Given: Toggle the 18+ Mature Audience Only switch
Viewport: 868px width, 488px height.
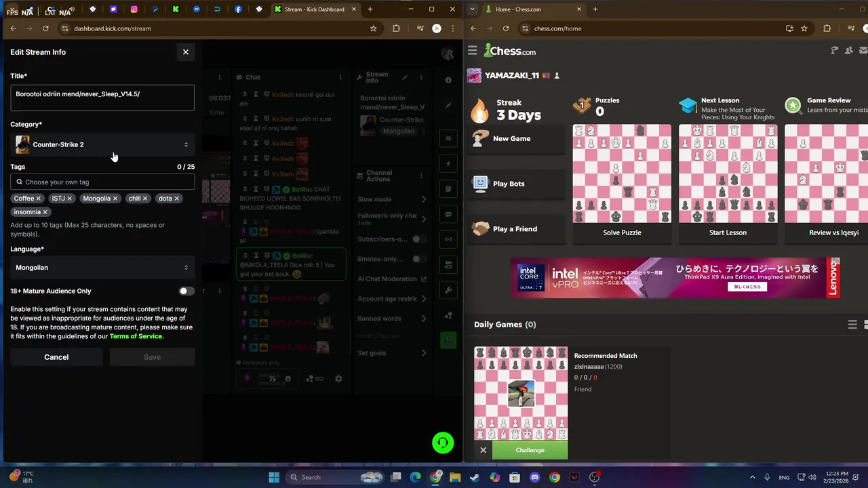Looking at the screenshot, I should tap(186, 291).
